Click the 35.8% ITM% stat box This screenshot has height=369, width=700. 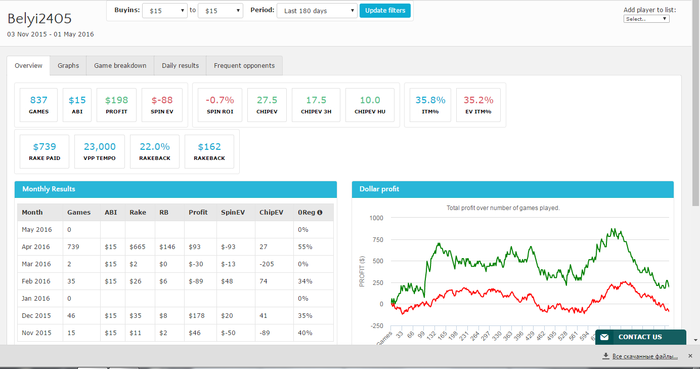[x=430, y=105]
